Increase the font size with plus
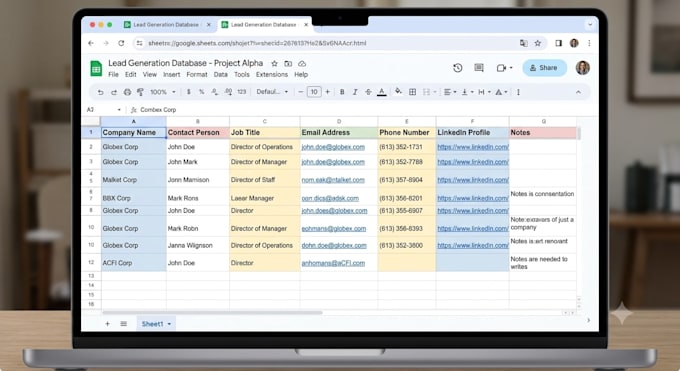The width and height of the screenshot is (680, 371). pos(327,92)
